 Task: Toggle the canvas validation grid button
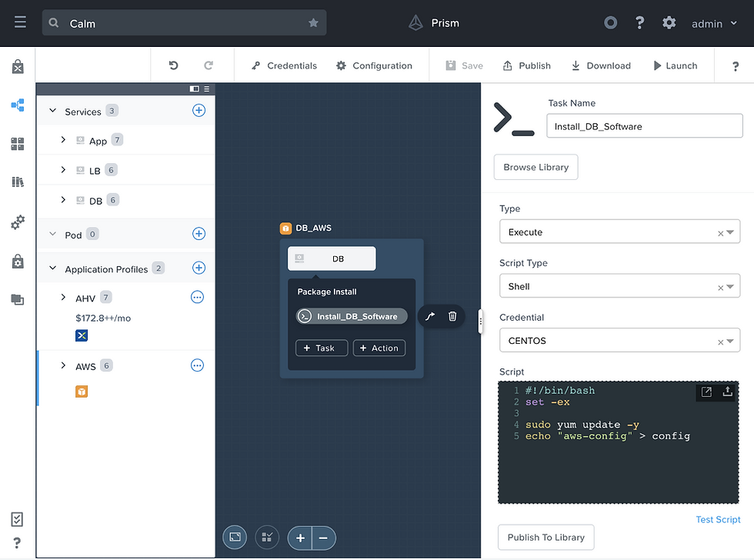tap(267, 538)
